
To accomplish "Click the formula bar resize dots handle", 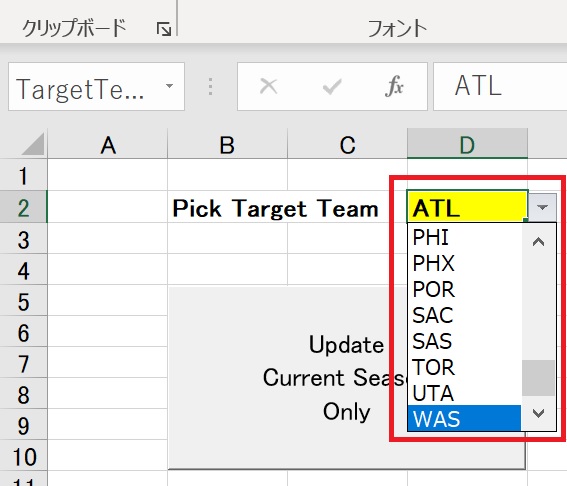I will click(x=210, y=87).
